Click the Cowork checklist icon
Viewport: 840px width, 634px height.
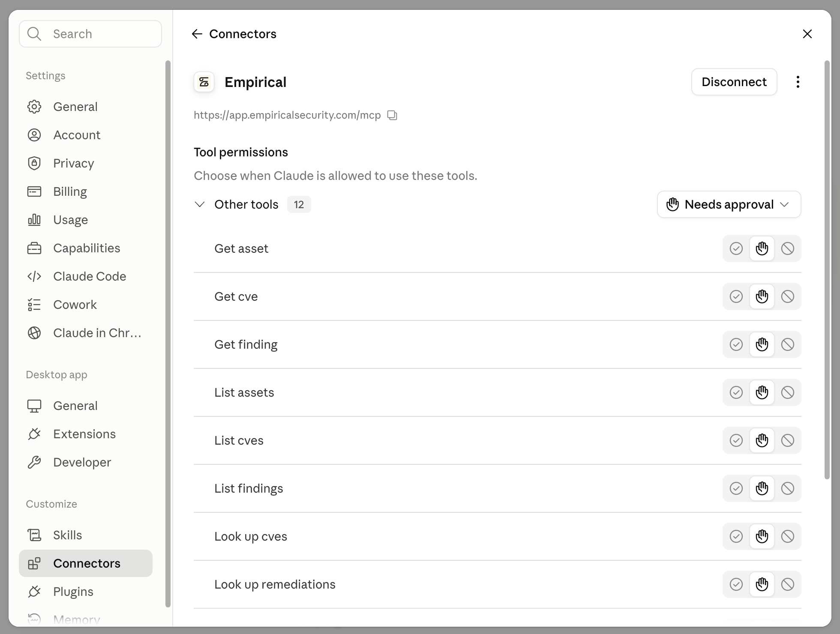point(34,305)
